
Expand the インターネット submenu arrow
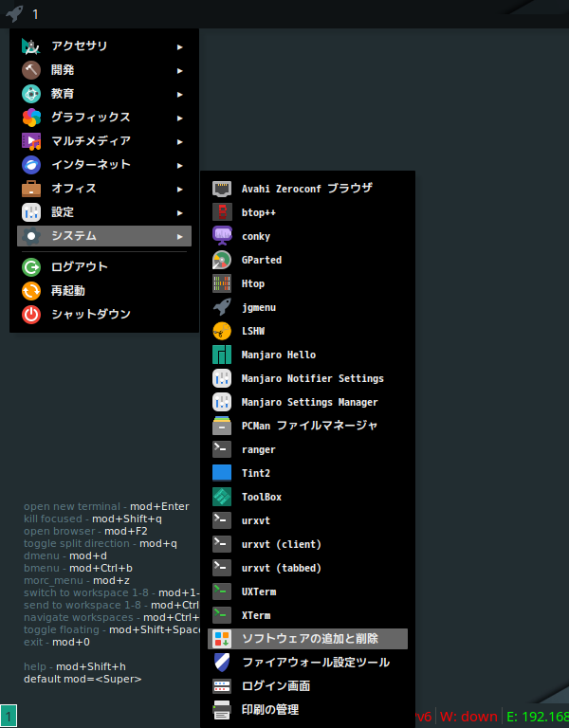coord(180,165)
